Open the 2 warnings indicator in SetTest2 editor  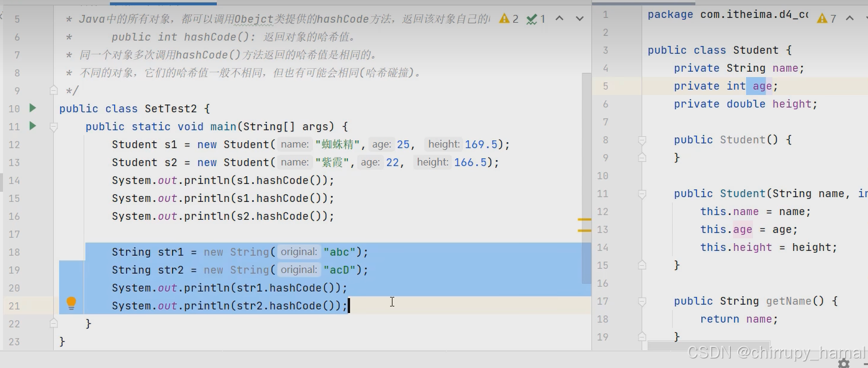click(x=508, y=19)
